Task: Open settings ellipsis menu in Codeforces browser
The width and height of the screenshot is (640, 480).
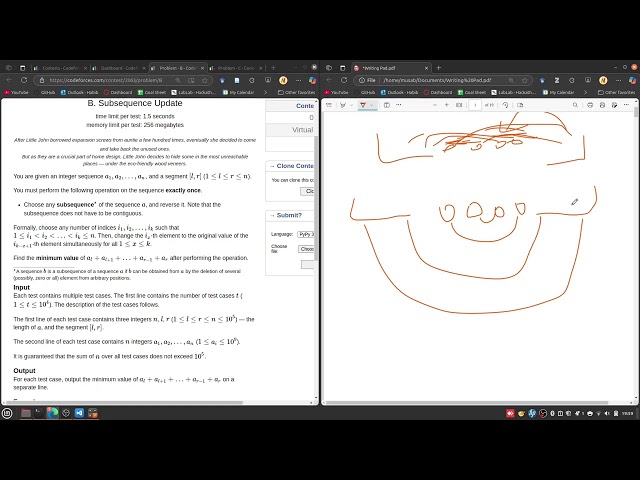Action: click(298, 80)
